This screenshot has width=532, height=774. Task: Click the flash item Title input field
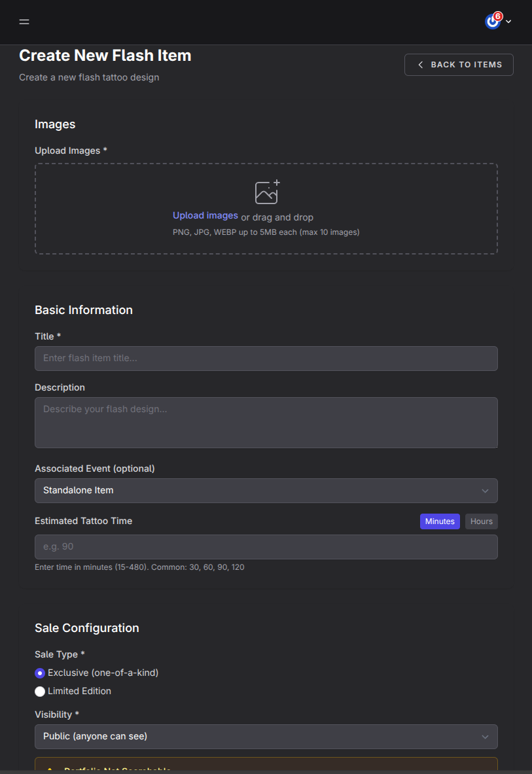(266, 359)
